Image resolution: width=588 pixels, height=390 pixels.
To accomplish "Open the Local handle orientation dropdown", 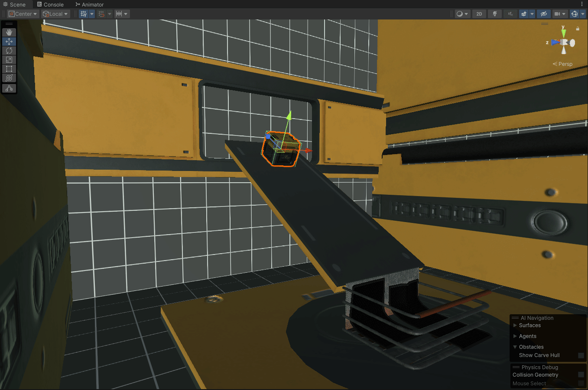I will point(55,13).
